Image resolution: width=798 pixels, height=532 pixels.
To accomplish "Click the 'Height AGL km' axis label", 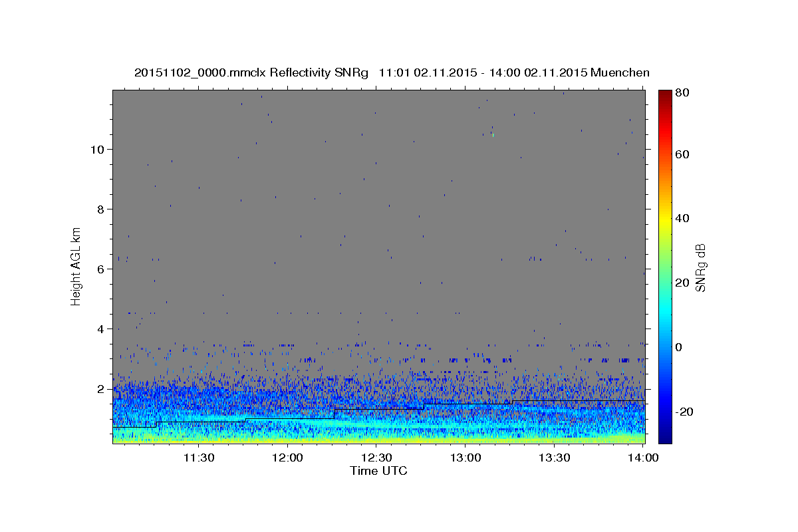I will (x=76, y=265).
